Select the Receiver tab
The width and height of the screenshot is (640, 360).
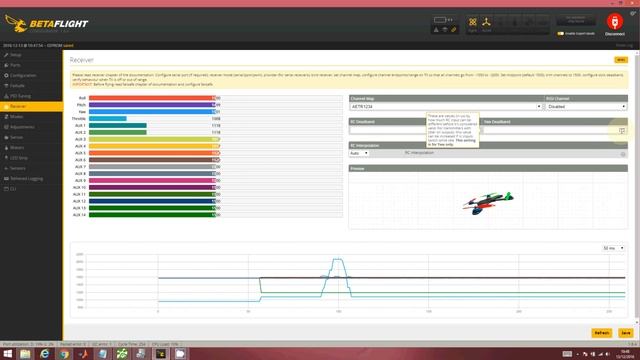(x=31, y=107)
